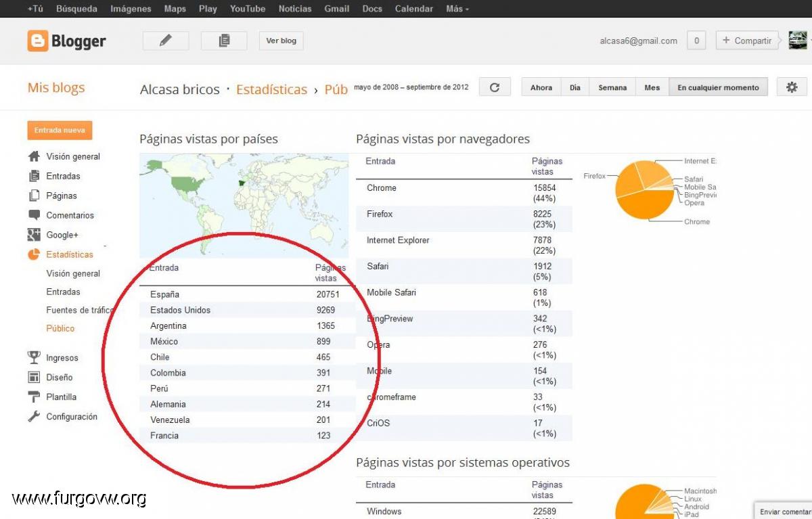
Task: Click the alcasa6@gmail.com account text
Action: pyautogui.click(x=638, y=41)
